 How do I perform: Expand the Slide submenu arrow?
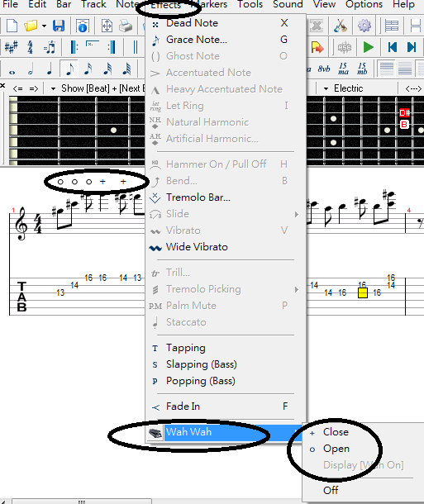(296, 214)
